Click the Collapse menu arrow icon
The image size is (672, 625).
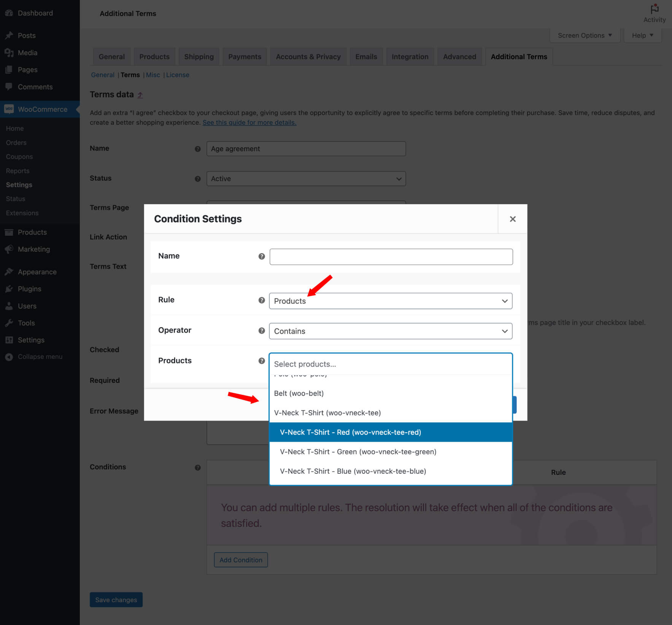click(9, 357)
